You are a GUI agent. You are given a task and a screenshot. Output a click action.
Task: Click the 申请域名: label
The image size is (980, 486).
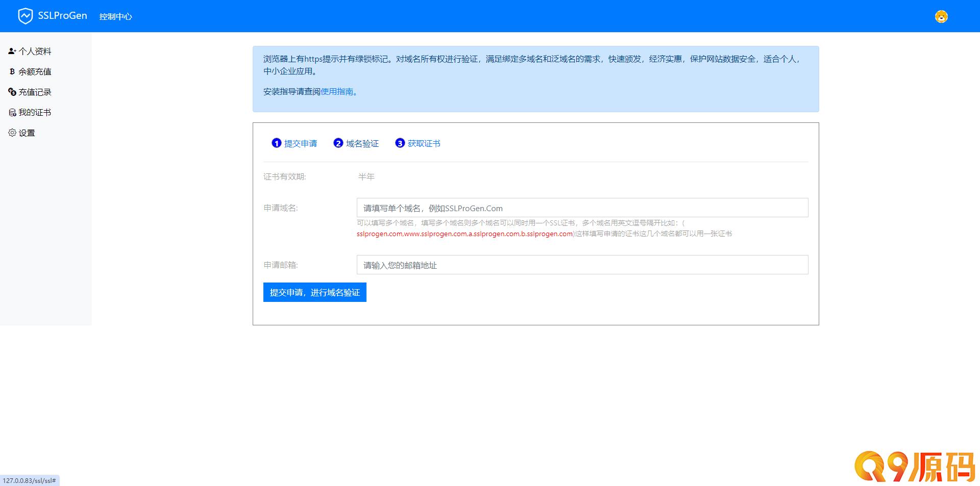point(281,208)
